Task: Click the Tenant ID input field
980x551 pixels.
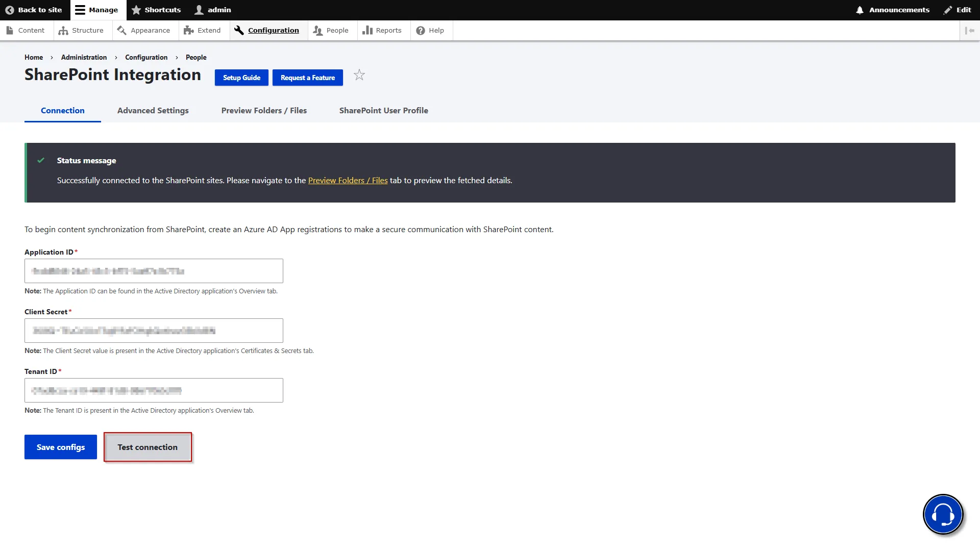Action: (154, 390)
